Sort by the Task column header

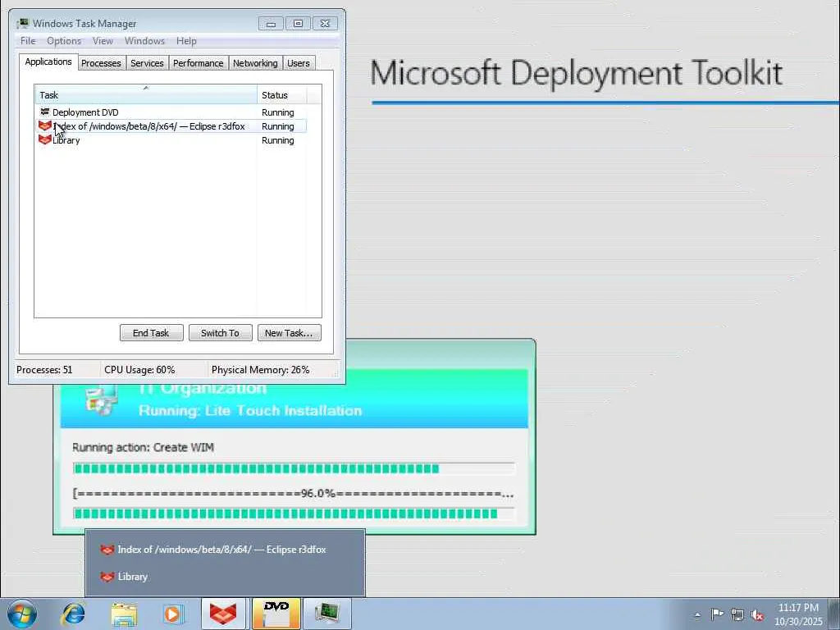click(x=146, y=95)
